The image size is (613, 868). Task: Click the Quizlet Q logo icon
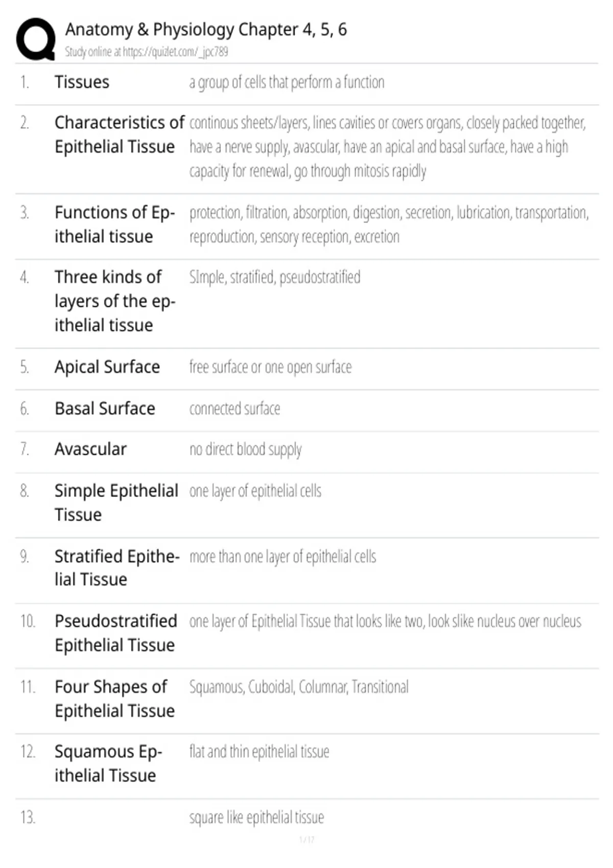(36, 39)
